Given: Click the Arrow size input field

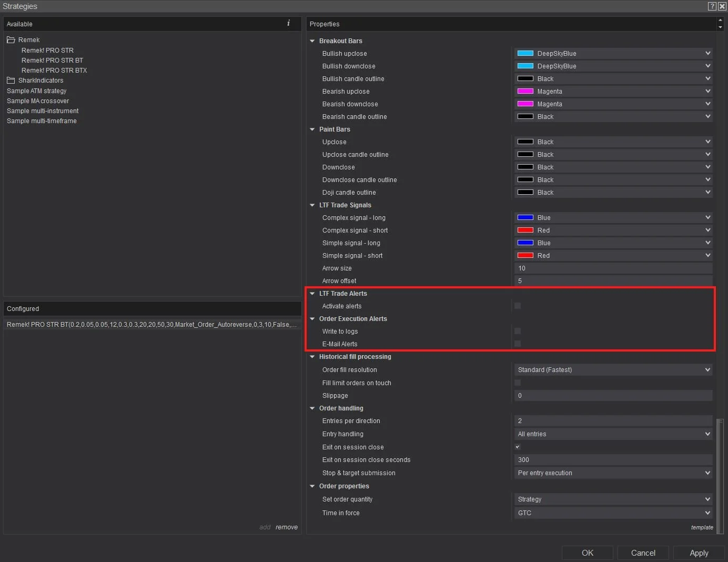Looking at the screenshot, I should [x=613, y=268].
